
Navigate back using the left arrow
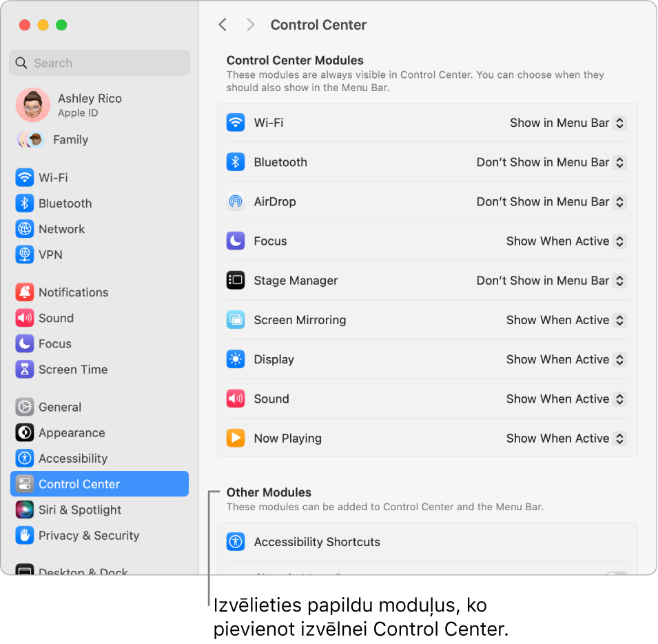[222, 24]
